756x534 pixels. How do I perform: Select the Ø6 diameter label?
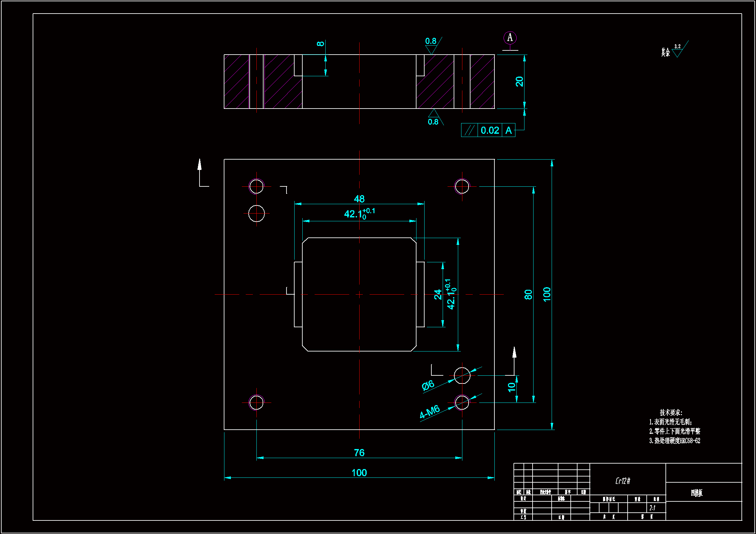[x=428, y=385]
